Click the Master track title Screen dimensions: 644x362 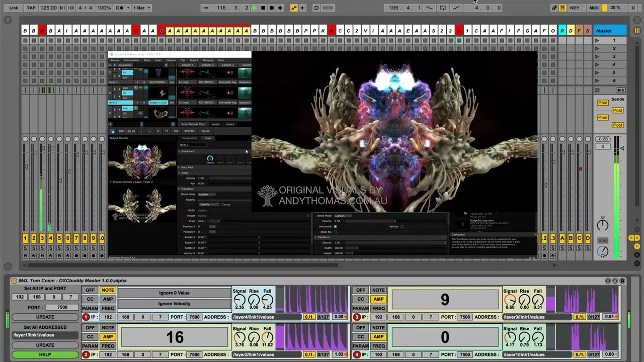click(x=610, y=31)
